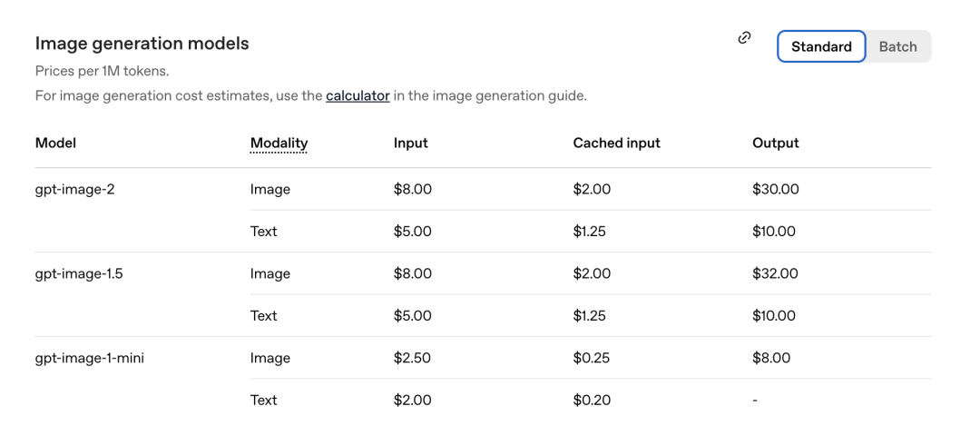
Task: Click the Prices per 1M tokens text
Action: point(102,71)
